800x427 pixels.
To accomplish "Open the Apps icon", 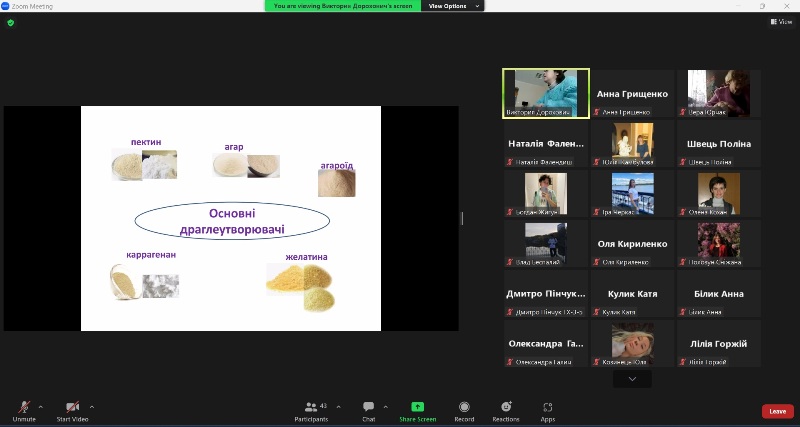I will 547,407.
